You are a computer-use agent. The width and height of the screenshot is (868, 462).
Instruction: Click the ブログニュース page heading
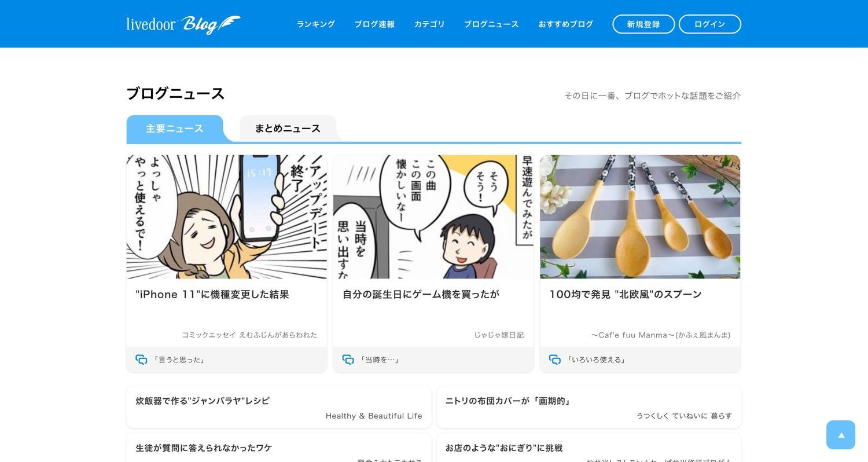point(175,94)
